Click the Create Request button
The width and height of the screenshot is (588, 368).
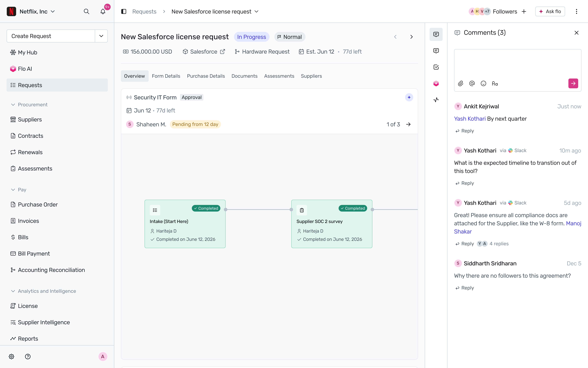point(51,36)
